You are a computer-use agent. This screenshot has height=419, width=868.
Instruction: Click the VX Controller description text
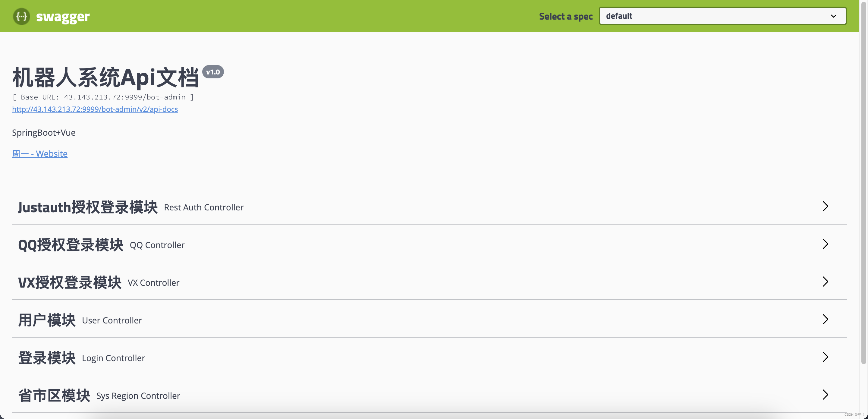tap(154, 283)
